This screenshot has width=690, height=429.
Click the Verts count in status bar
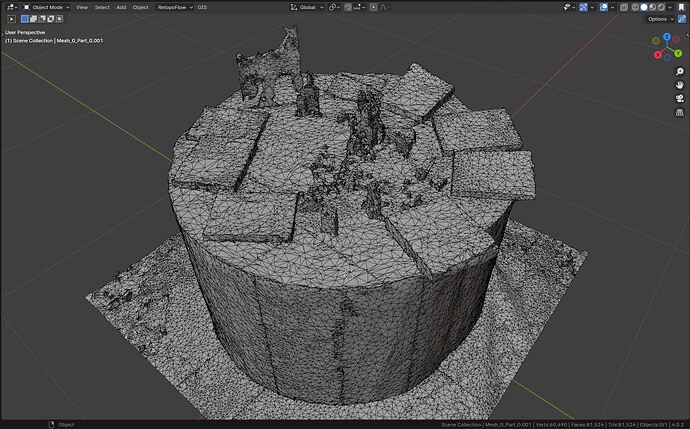(x=550, y=425)
